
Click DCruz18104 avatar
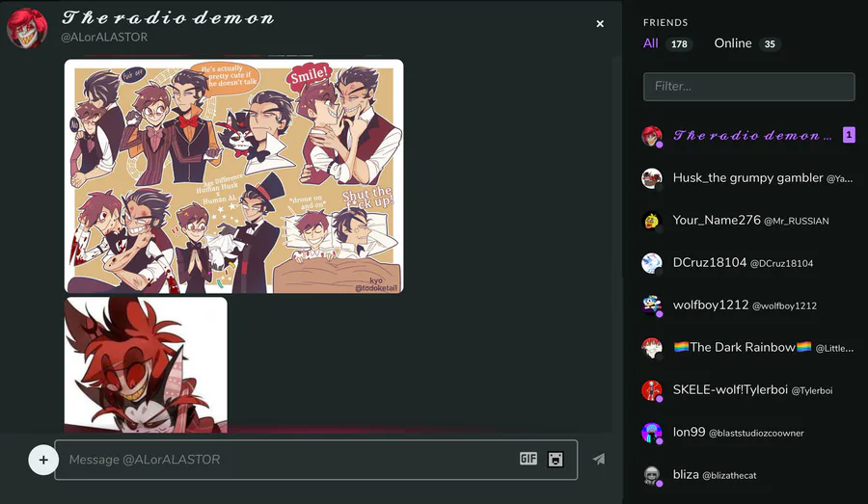[652, 263]
